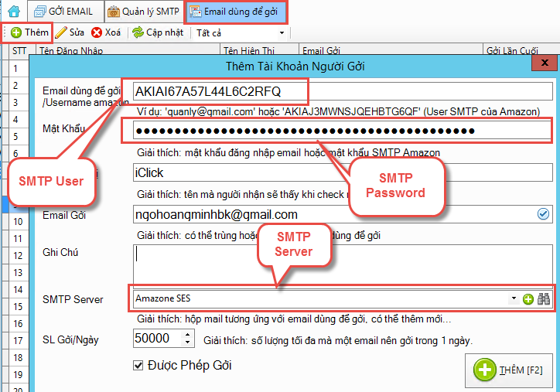Click the blue check icon in Email Gởi
The width and height of the screenshot is (560, 392).
[543, 214]
